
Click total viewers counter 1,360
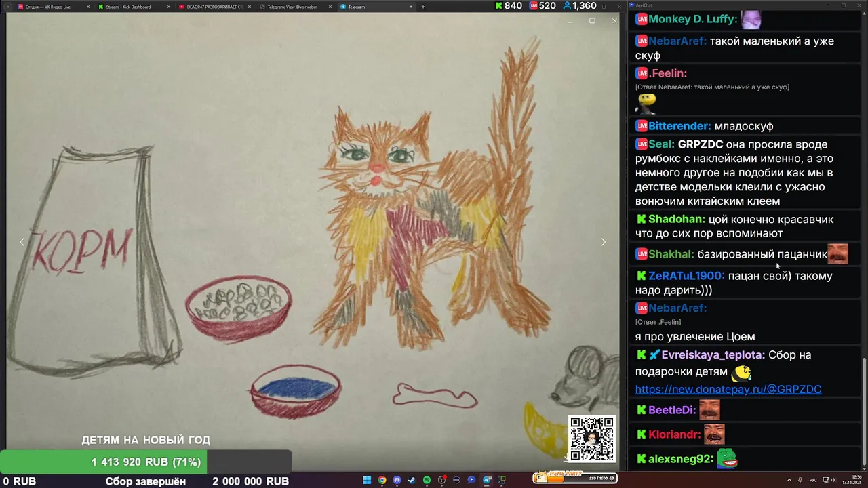(x=579, y=5)
